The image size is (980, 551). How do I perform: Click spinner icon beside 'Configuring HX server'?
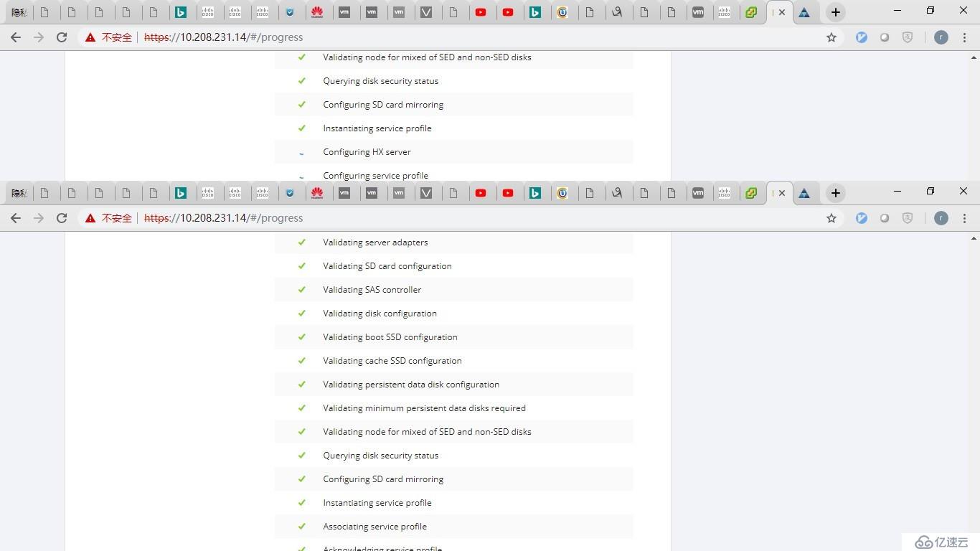[x=301, y=153]
